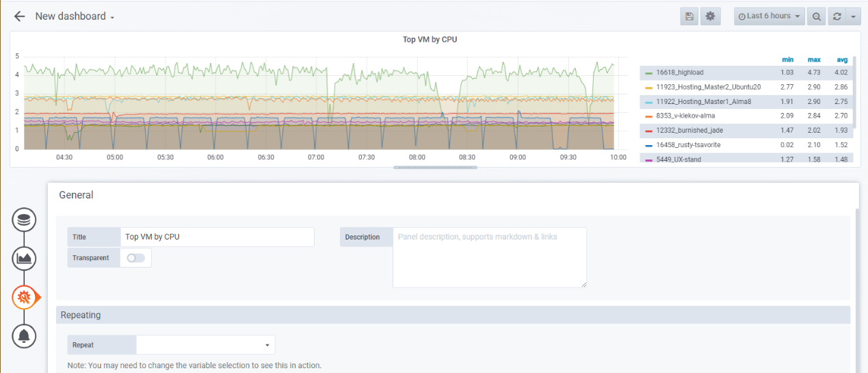Screen dimensions: 868x373
Task: Toggle 16618_highload series in legend
Action: [679, 72]
